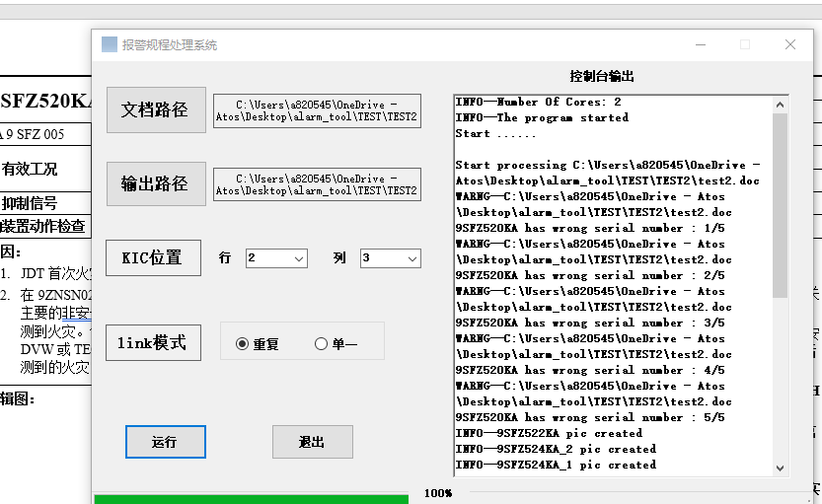Click the 报警规程处理系统 title bar app icon

click(x=110, y=44)
